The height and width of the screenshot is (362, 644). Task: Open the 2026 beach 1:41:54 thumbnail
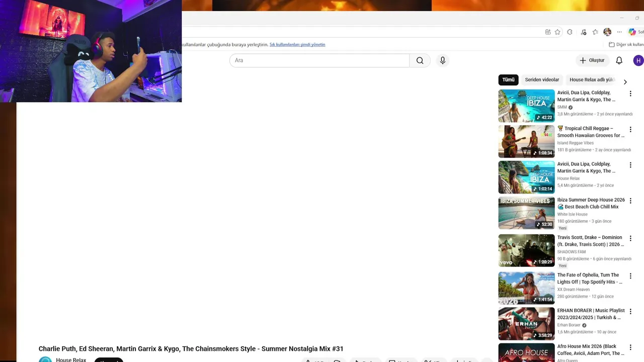[526, 289]
